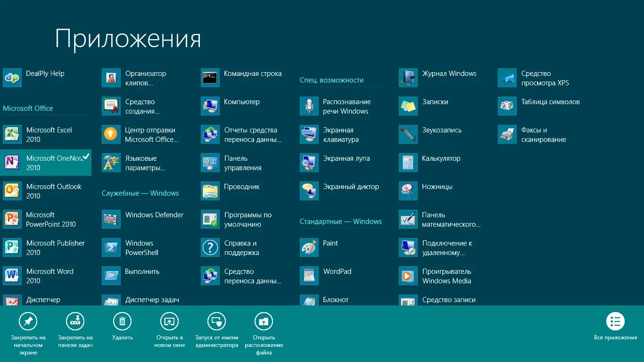Launch the Paint icon
The width and height of the screenshot is (644, 362).
309,247
